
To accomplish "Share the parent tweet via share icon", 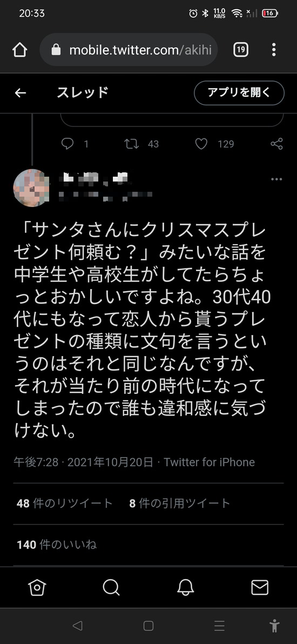I will point(277,144).
